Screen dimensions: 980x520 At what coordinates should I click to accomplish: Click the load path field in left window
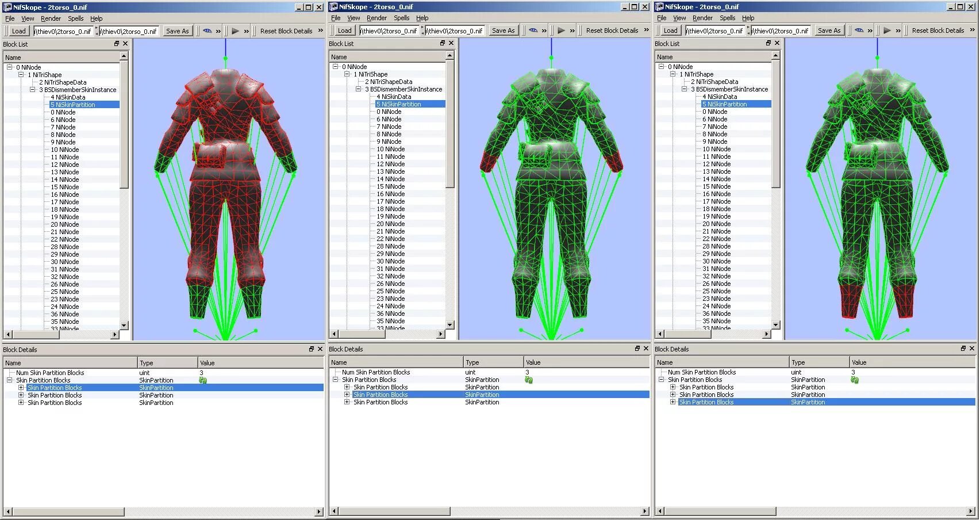pyautogui.click(x=63, y=31)
